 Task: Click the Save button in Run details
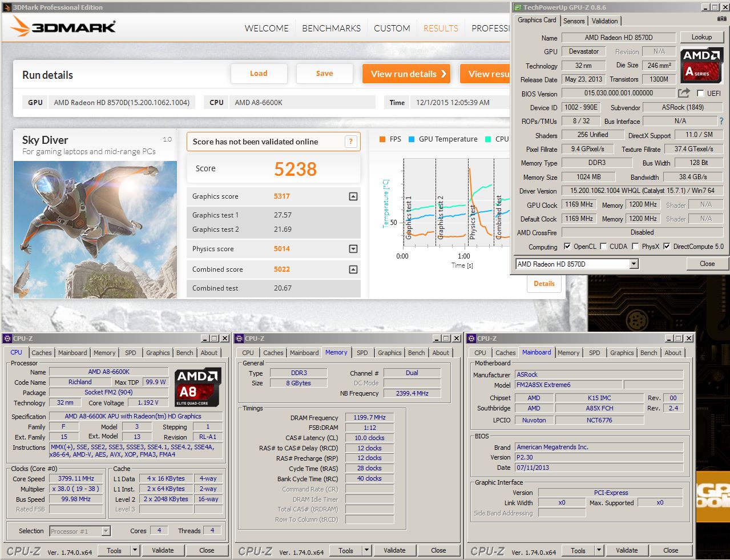tap(325, 73)
